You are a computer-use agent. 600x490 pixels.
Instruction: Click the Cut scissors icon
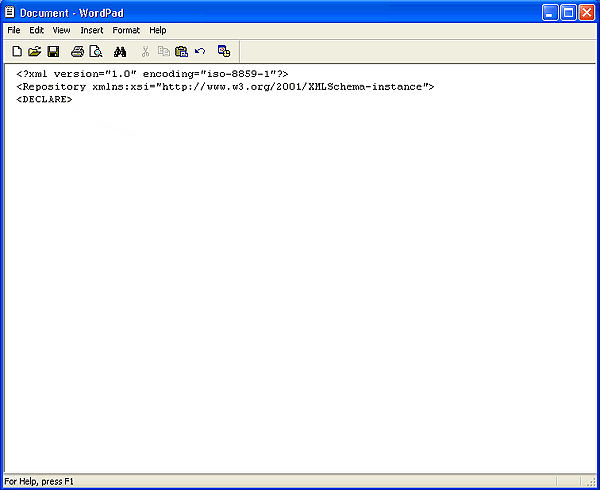[x=145, y=51]
